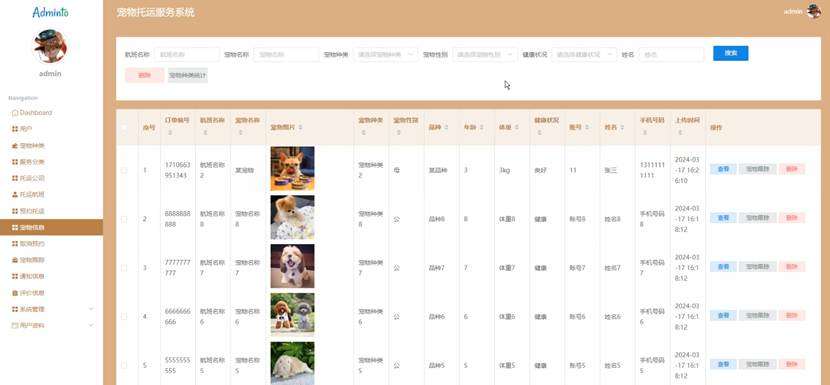The height and width of the screenshot is (385, 830).
Task: Sort table by 年龄 column arrows
Action: pos(481,128)
